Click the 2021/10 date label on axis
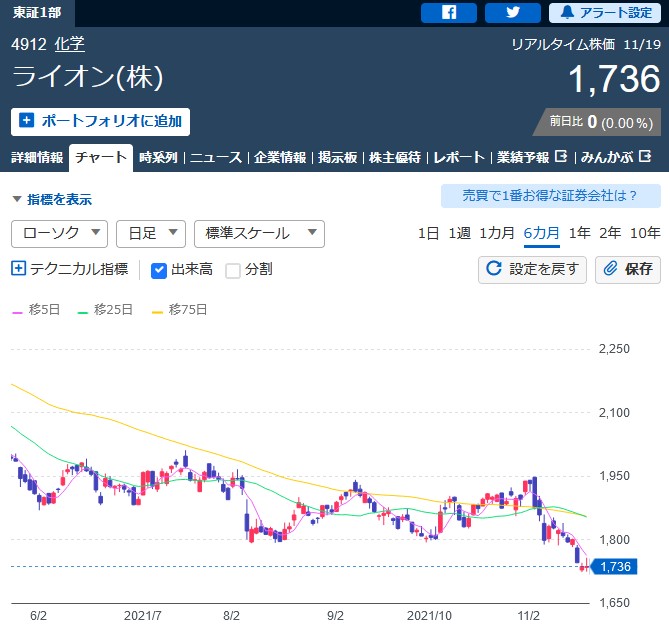669x635 pixels. click(x=429, y=616)
